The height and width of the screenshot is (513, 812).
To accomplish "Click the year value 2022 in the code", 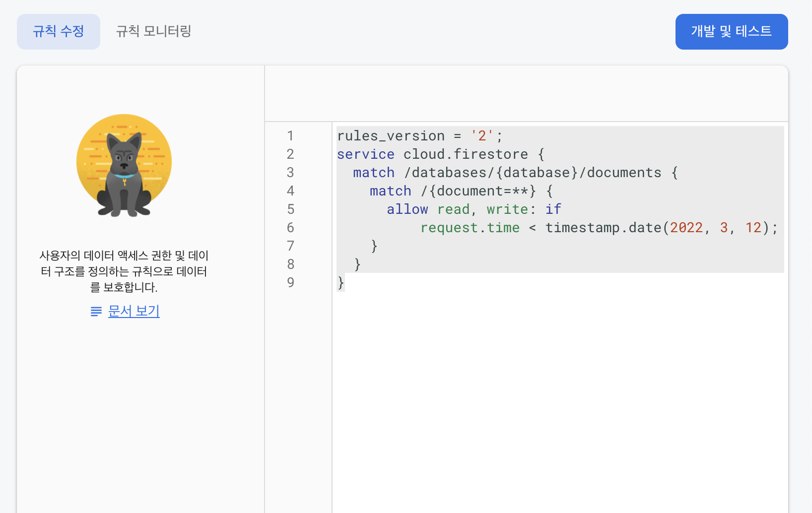I will click(x=686, y=227).
